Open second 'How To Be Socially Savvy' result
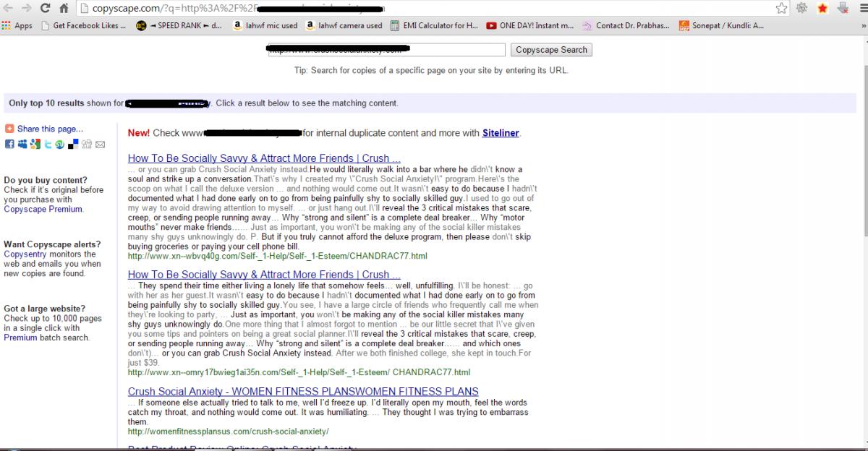Screen dimensions: 868x451 pyautogui.click(x=264, y=275)
